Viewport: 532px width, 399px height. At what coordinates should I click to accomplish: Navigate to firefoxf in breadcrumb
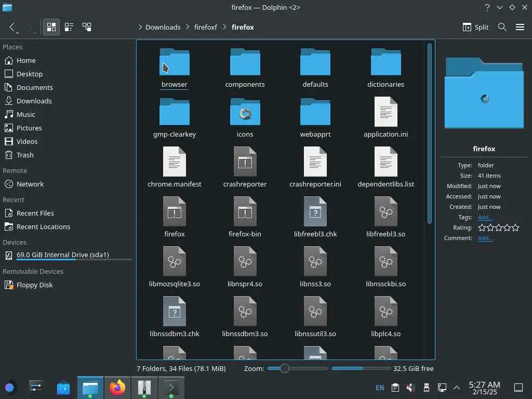[206, 27]
